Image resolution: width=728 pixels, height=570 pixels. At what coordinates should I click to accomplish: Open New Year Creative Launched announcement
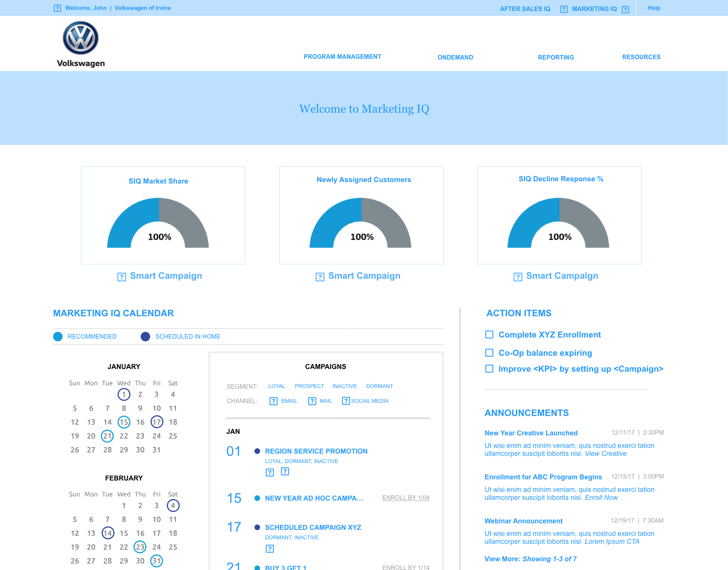(531, 433)
